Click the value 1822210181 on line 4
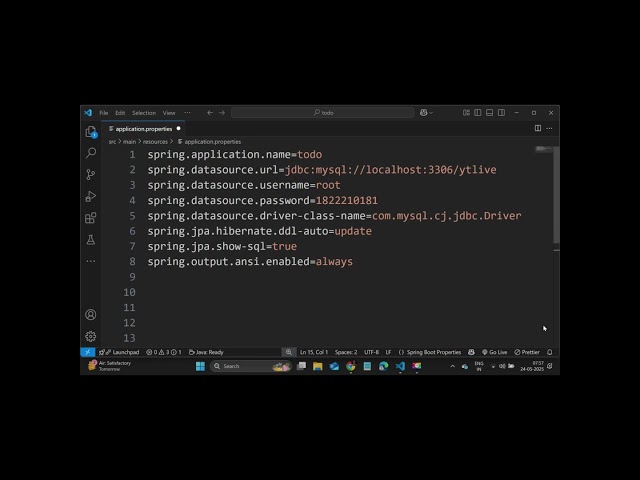 (x=347, y=200)
